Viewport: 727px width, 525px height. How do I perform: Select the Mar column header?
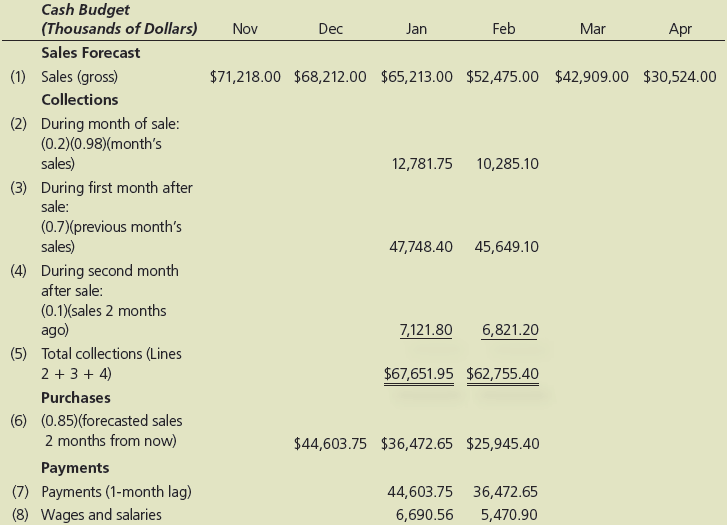[592, 29]
